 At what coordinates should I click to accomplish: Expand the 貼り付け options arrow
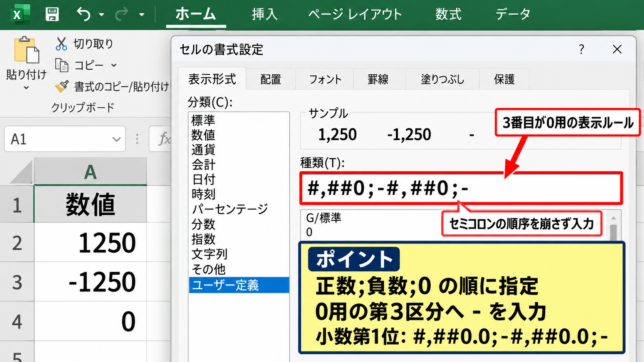[x=26, y=88]
